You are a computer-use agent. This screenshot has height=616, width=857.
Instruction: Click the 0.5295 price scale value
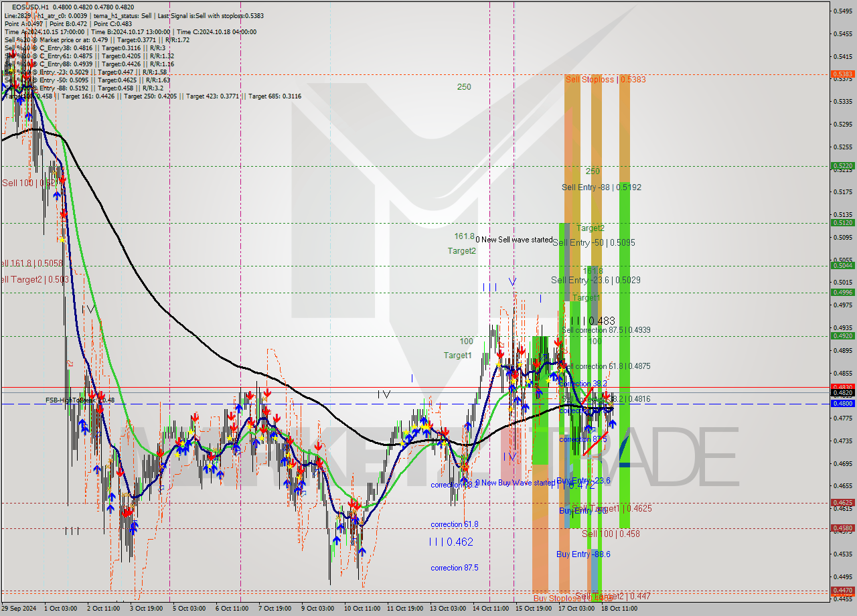[x=843, y=124]
